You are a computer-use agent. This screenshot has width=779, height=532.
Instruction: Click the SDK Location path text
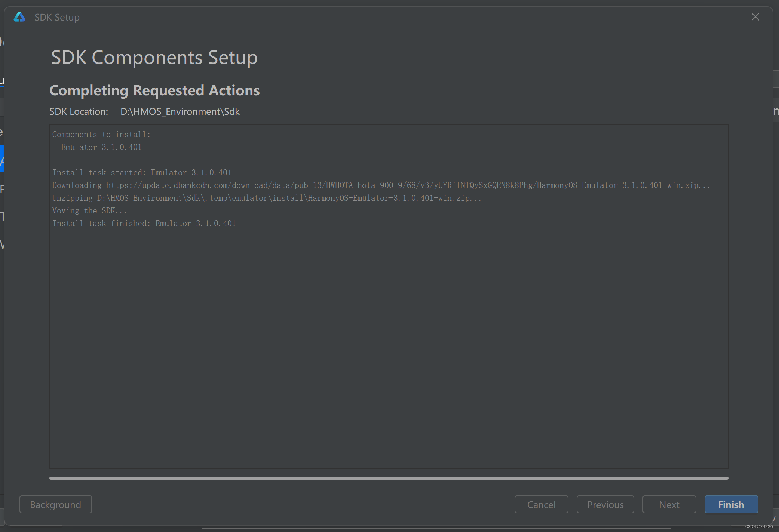[180, 111]
